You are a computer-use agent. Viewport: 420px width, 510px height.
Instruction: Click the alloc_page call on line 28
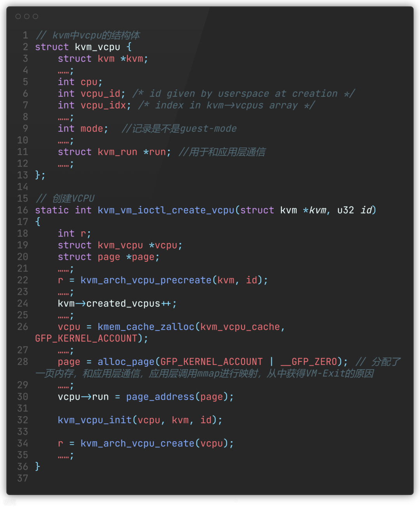click(x=222, y=362)
